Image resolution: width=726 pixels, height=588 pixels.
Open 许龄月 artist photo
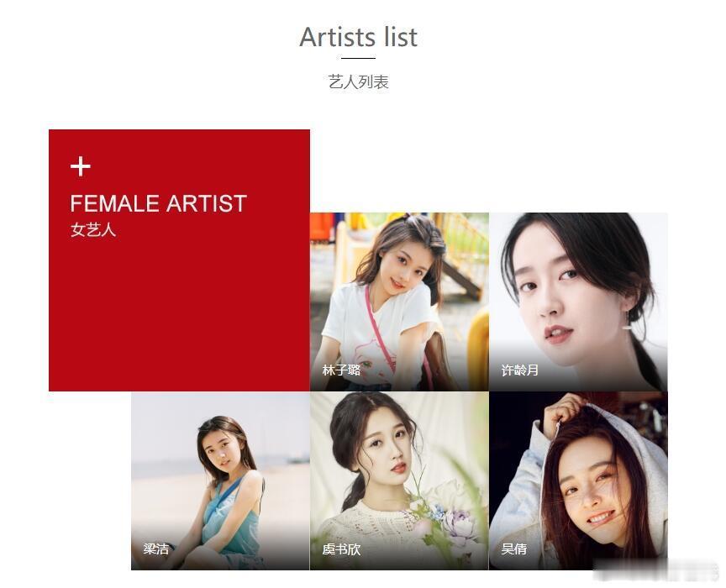coord(578,302)
